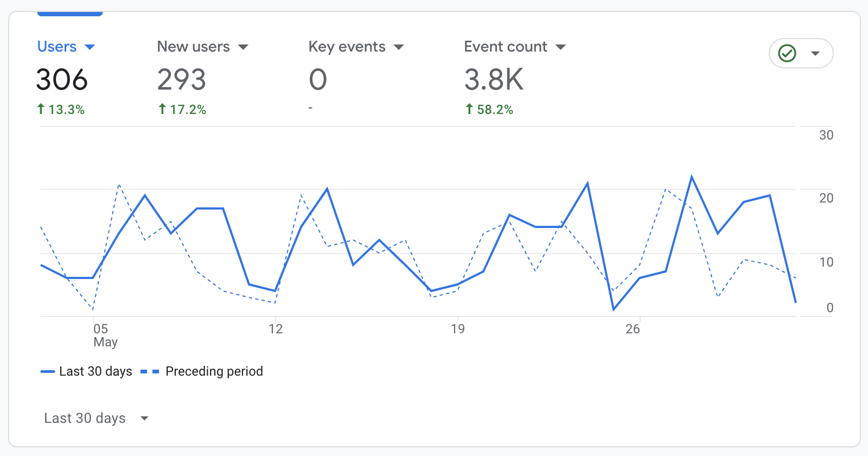Click the 12 date marker on chart axis
868x456 pixels.
[x=276, y=329]
